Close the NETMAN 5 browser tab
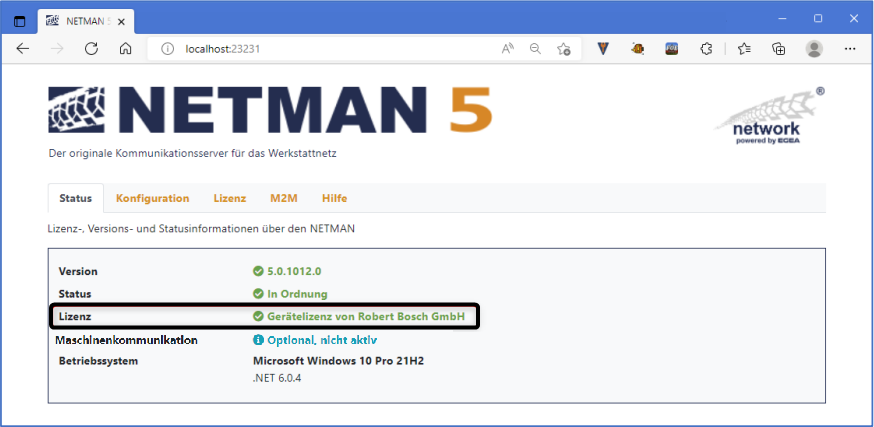Viewport: 874px width, 427px height. click(122, 22)
